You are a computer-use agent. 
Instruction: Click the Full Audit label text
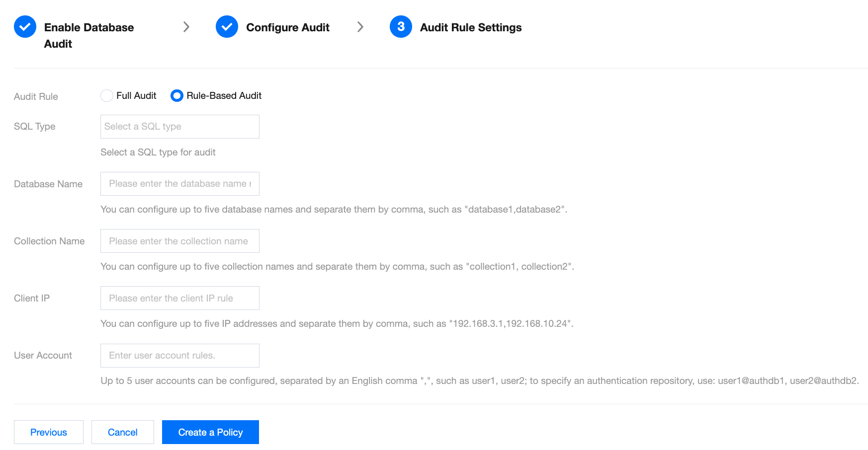coord(136,96)
